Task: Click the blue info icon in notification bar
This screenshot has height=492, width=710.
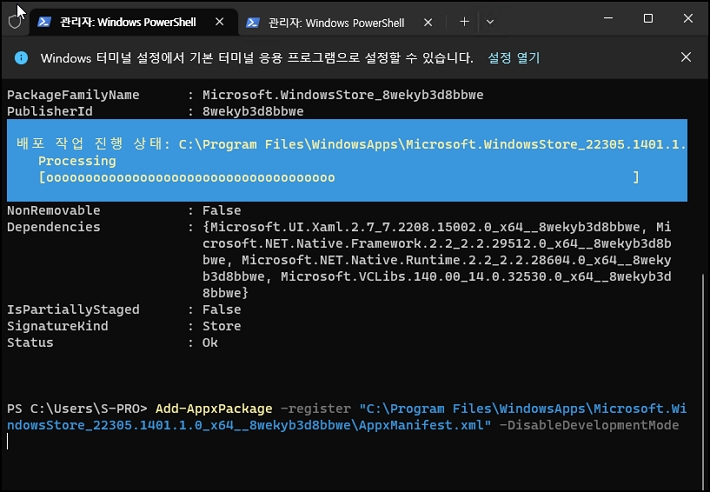Action: 21,58
